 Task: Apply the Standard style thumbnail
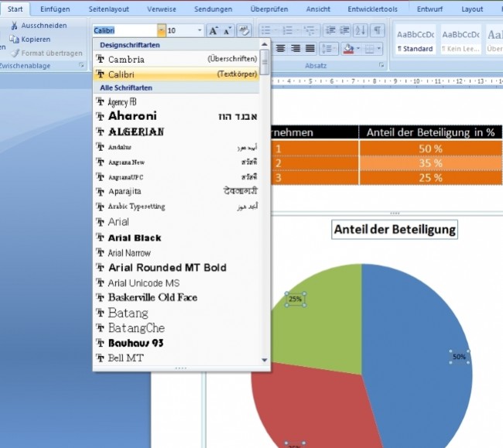[x=416, y=39]
